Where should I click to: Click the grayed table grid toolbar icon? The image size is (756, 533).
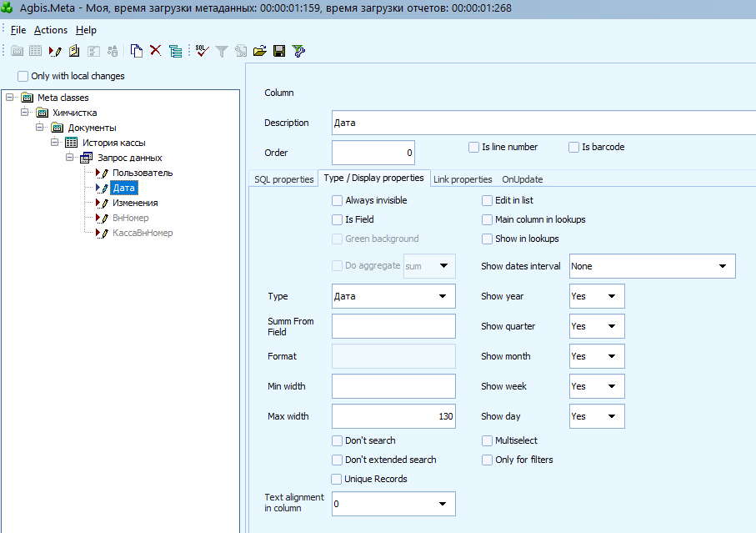click(35, 51)
